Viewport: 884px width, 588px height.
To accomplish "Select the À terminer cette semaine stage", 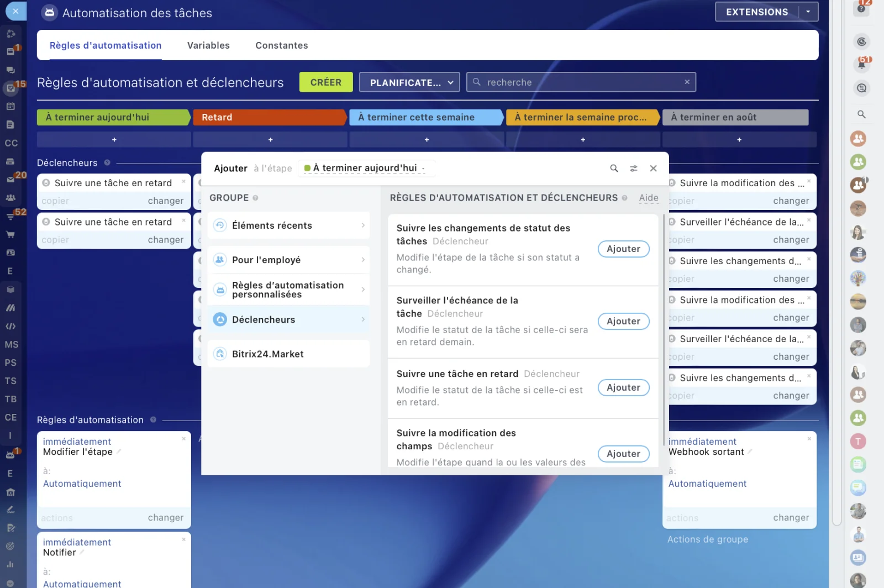I will (x=427, y=117).
